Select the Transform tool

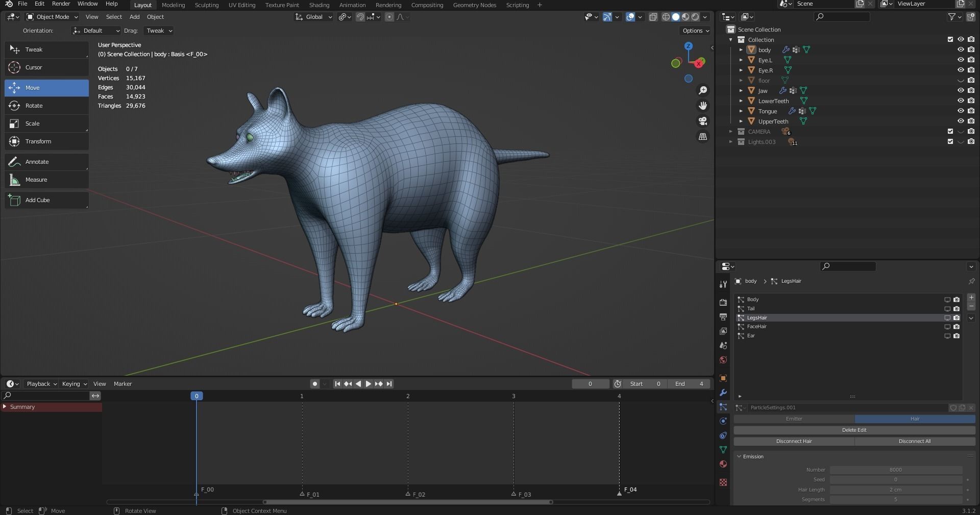coord(46,141)
